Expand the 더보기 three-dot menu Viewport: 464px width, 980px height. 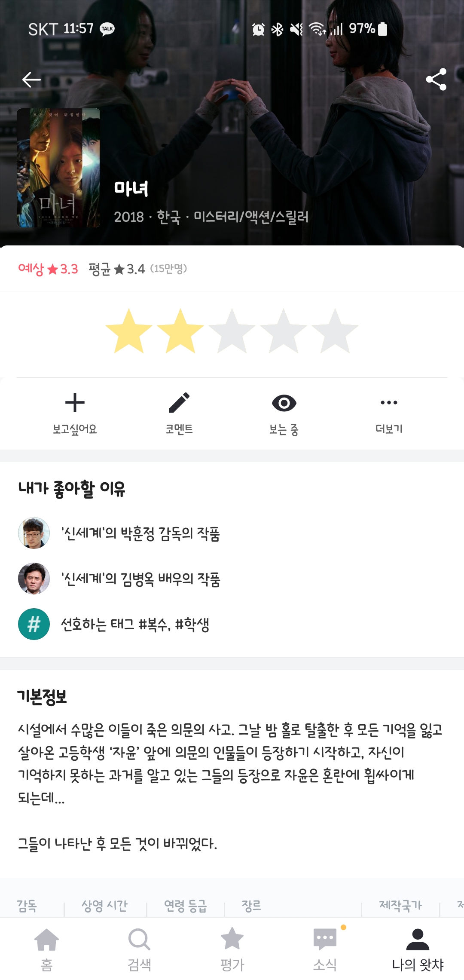pyautogui.click(x=389, y=403)
